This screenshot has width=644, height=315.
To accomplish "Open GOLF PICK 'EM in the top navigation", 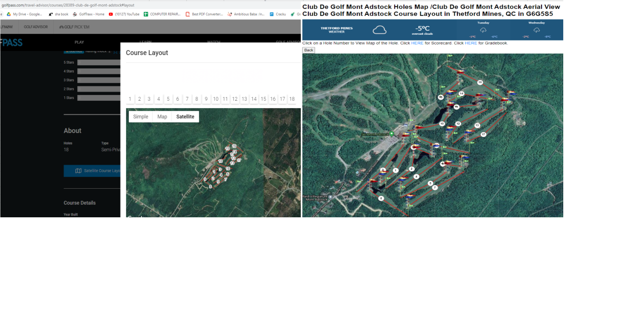I will tap(74, 27).
